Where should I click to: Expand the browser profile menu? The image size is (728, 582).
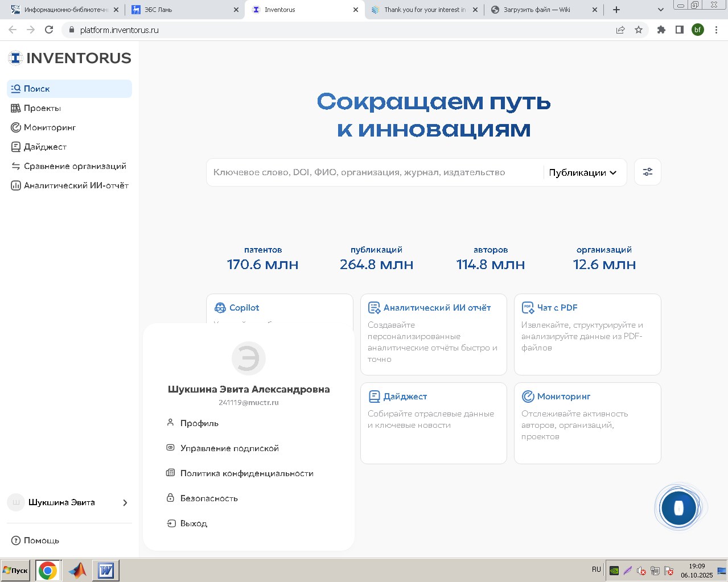coord(698,30)
